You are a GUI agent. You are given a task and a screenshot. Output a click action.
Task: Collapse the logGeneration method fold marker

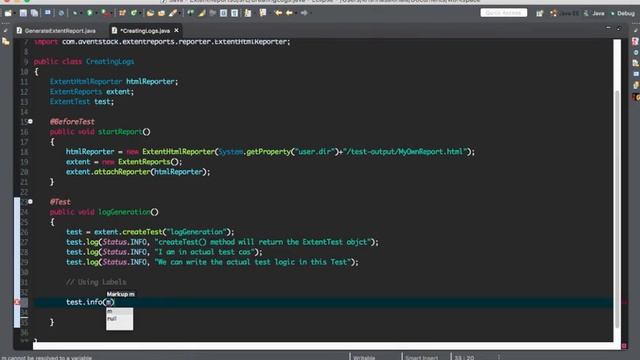pos(30,202)
